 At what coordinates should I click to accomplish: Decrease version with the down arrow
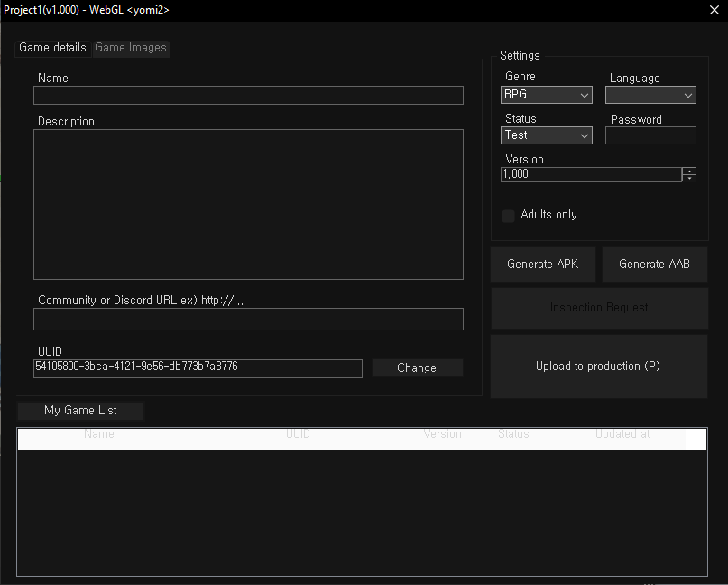pos(689,179)
